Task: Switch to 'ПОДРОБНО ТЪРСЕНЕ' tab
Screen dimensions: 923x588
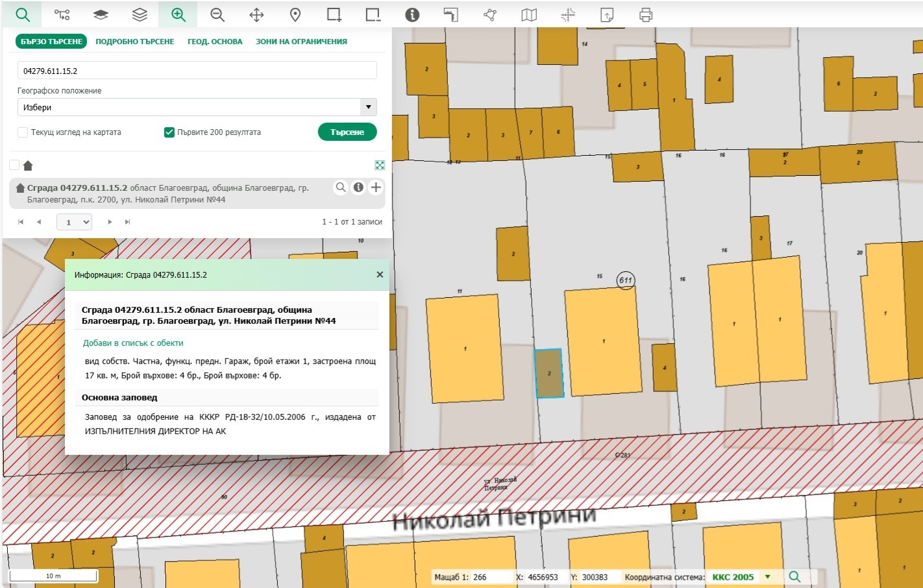Action: pos(135,42)
